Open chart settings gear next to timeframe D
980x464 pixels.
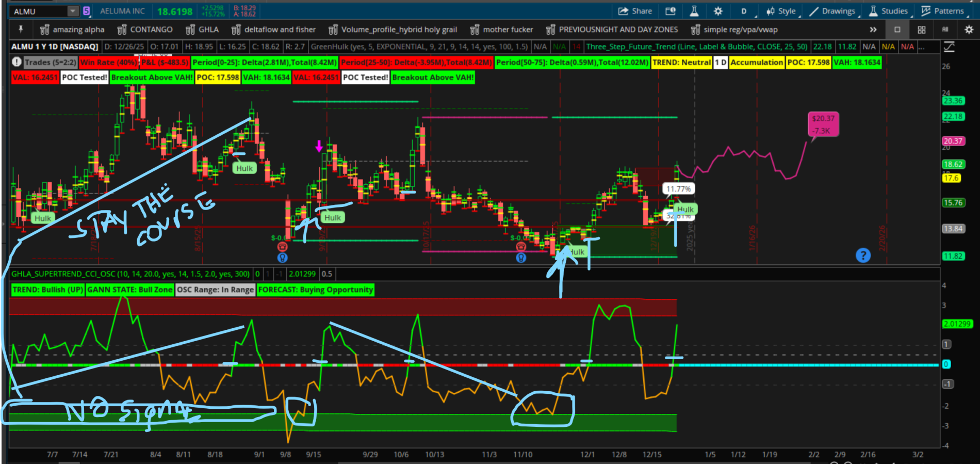pyautogui.click(x=718, y=11)
